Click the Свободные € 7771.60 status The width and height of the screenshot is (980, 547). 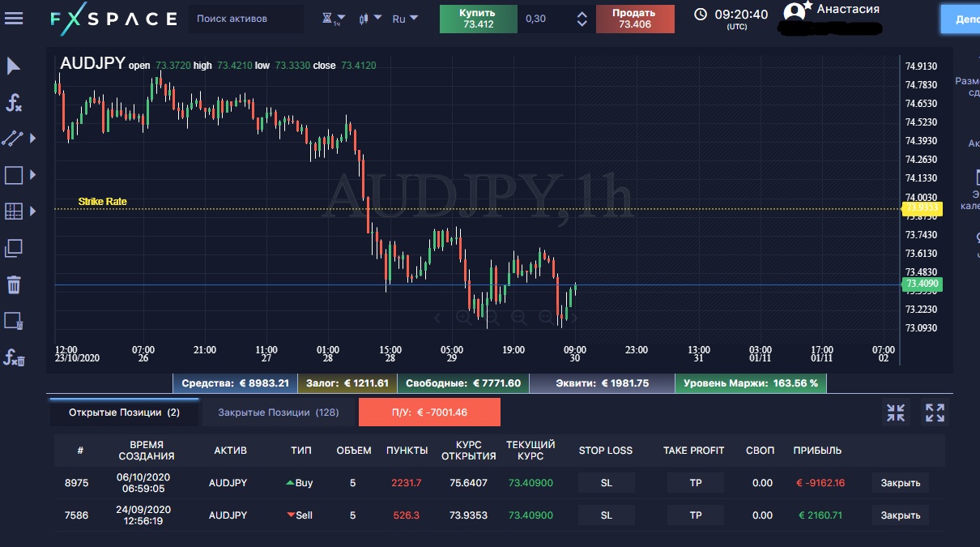coord(462,383)
